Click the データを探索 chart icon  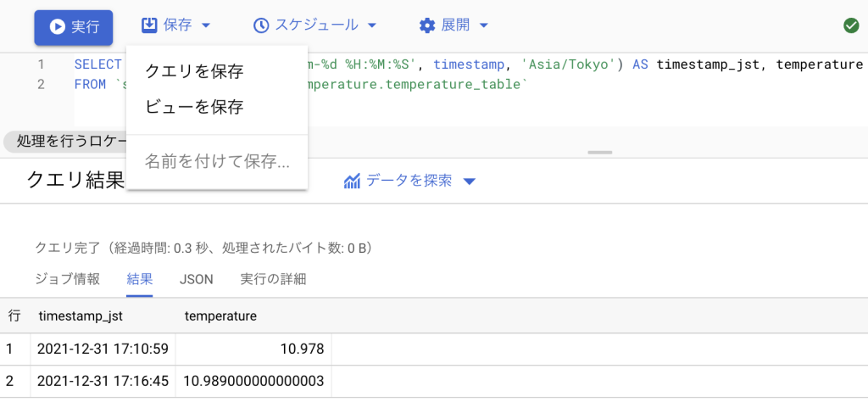coord(353,181)
